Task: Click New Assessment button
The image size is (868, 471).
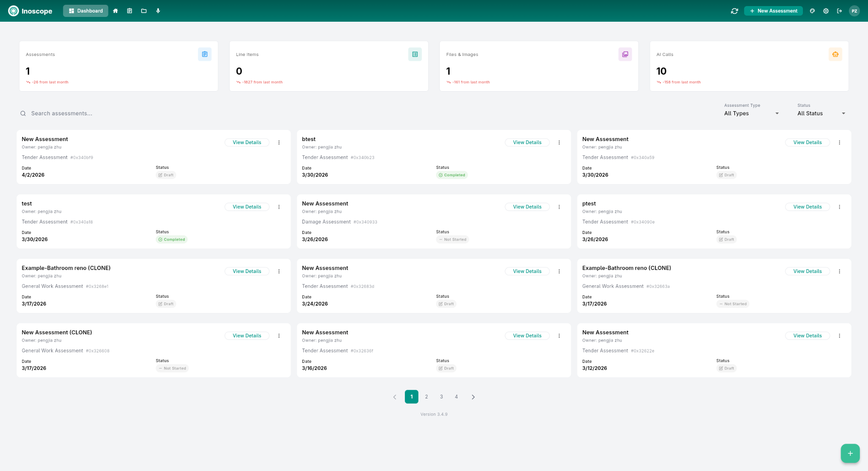Action: coord(773,10)
